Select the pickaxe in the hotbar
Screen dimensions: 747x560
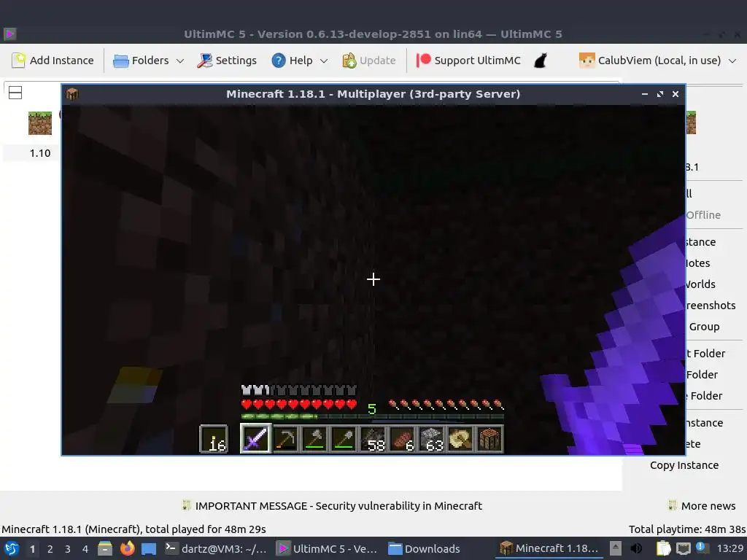pos(285,438)
